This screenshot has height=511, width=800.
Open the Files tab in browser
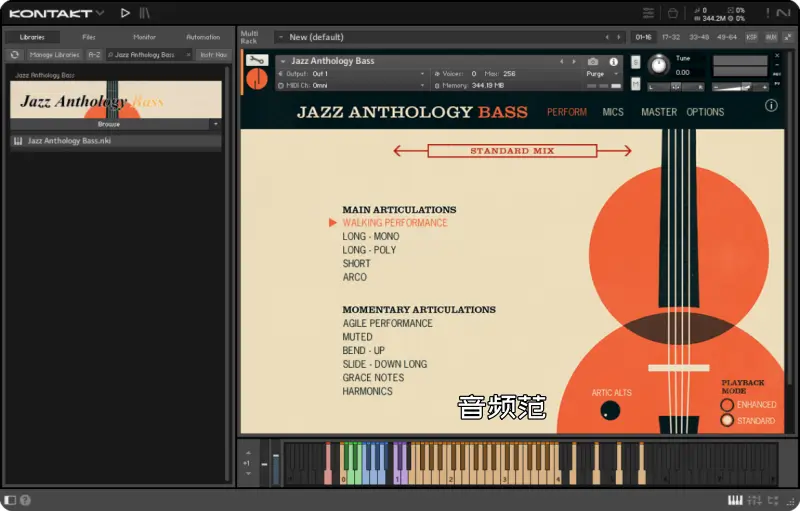[x=89, y=37]
